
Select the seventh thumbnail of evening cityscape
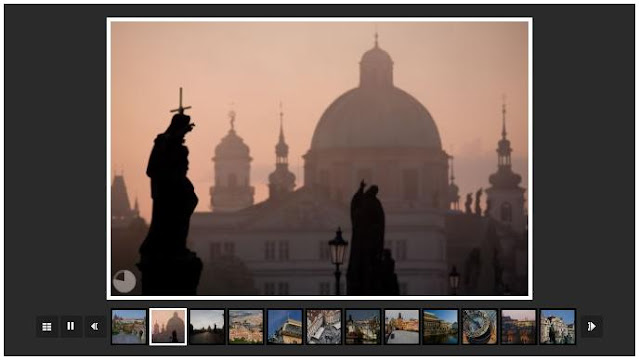tap(363, 327)
